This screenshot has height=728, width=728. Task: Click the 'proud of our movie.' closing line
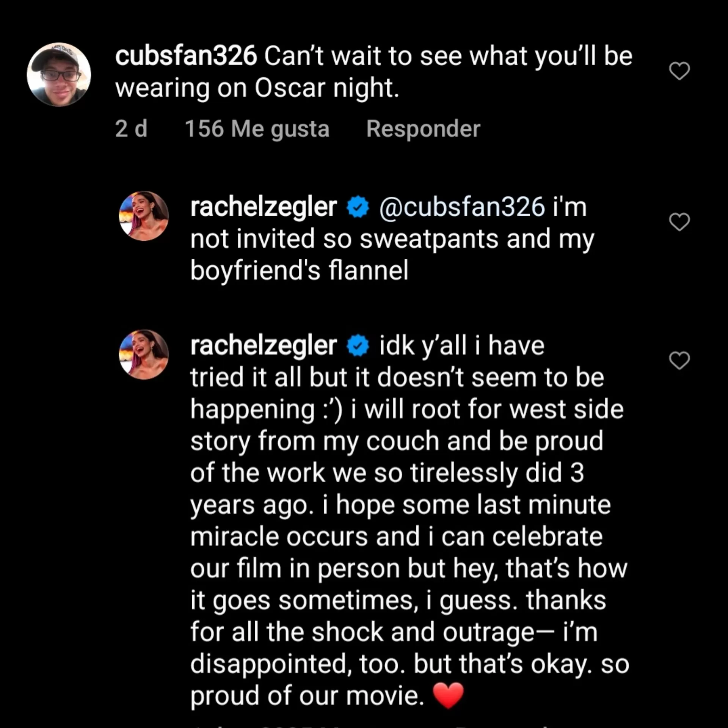pyautogui.click(x=307, y=696)
